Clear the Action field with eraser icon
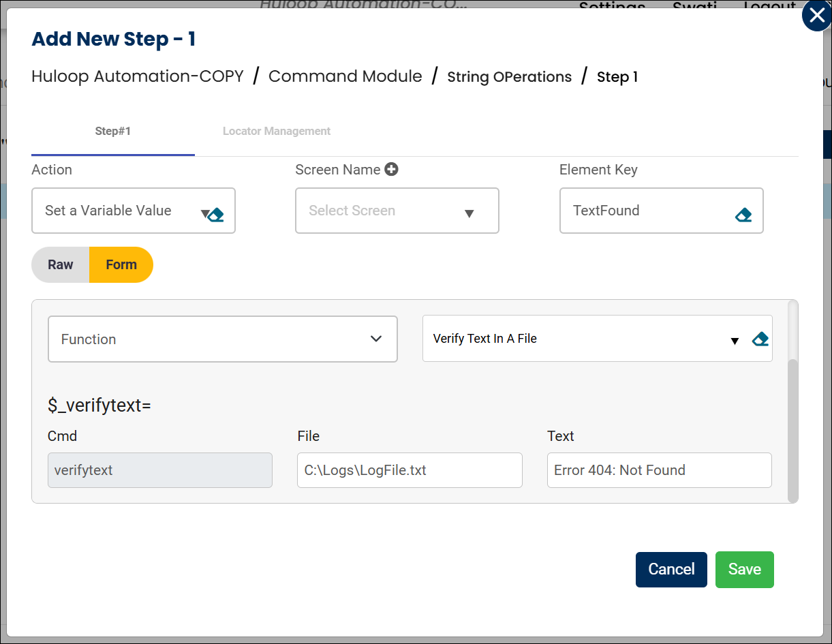 click(x=217, y=215)
